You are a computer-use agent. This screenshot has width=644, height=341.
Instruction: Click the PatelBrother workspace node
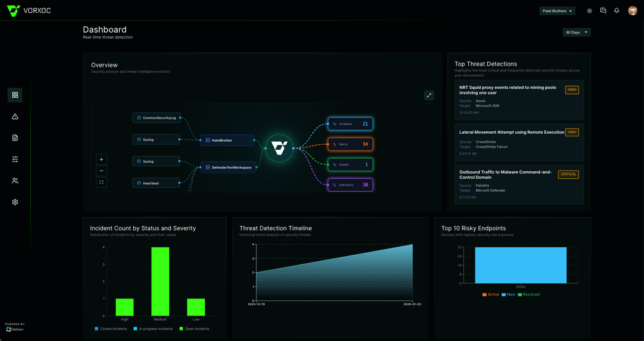(227, 140)
